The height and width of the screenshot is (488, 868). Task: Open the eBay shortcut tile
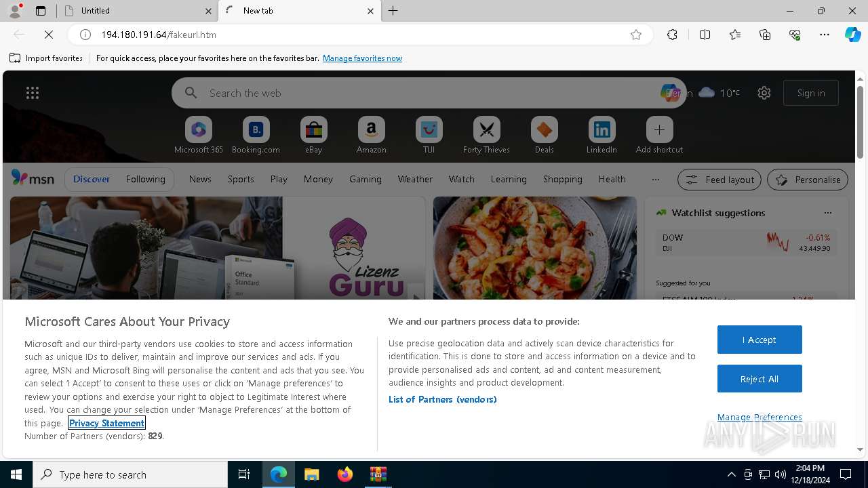pos(313,136)
